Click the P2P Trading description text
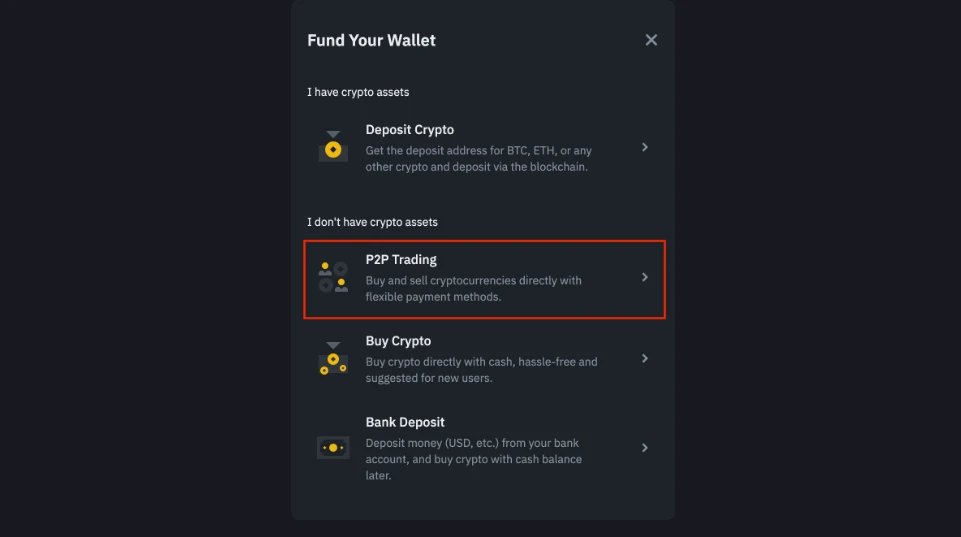 (473, 289)
